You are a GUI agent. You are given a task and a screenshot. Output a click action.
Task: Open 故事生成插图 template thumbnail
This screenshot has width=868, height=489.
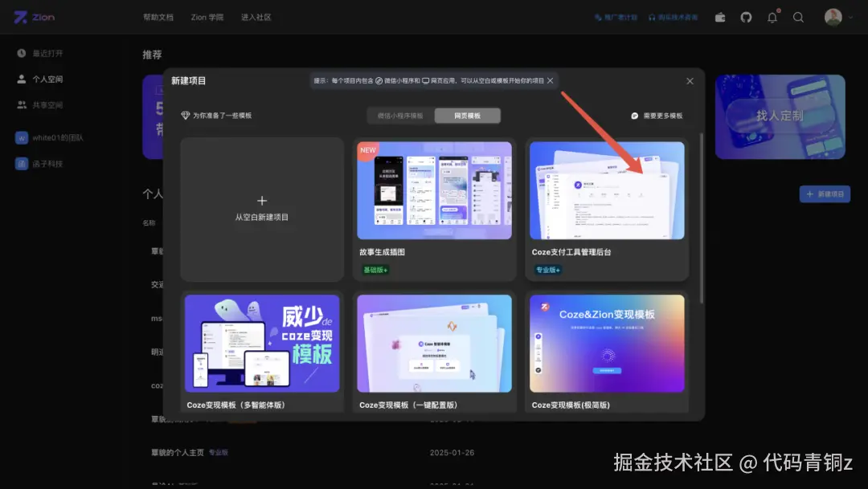434,190
